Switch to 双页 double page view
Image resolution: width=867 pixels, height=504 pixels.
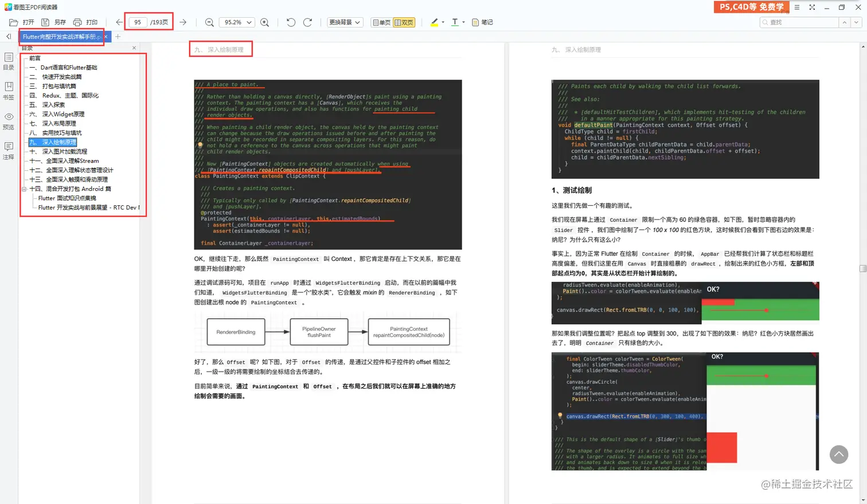click(x=404, y=22)
